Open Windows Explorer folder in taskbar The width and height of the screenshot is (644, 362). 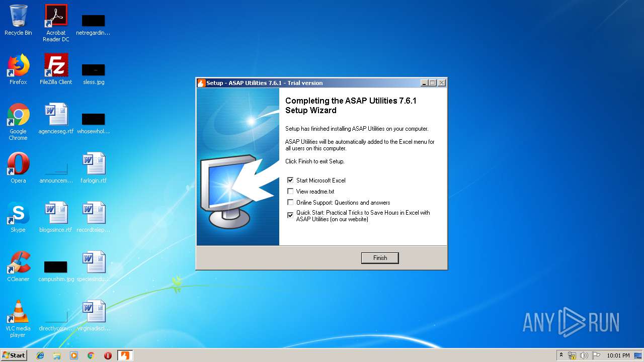pyautogui.click(x=57, y=355)
